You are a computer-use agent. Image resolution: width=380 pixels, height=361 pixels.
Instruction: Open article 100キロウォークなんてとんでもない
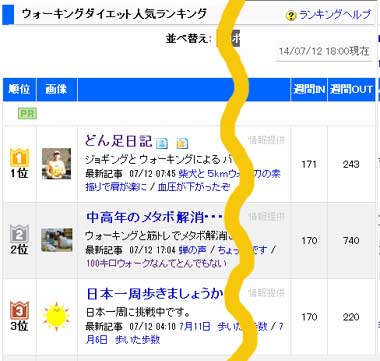pyautogui.click(x=156, y=263)
